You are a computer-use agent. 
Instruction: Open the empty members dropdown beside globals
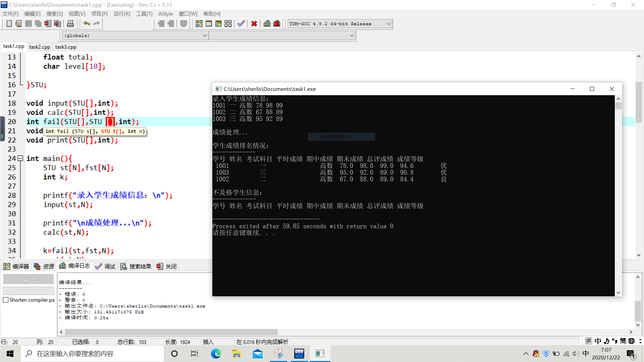click(x=352, y=36)
